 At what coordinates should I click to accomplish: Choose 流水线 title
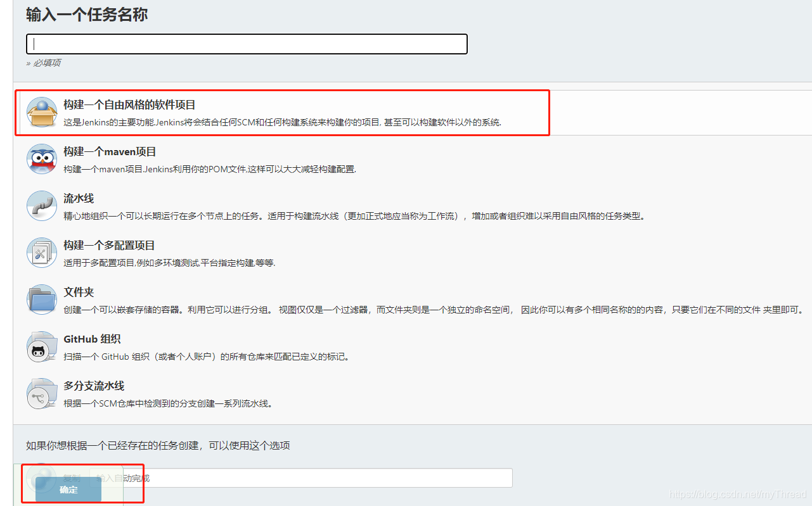[79, 199]
